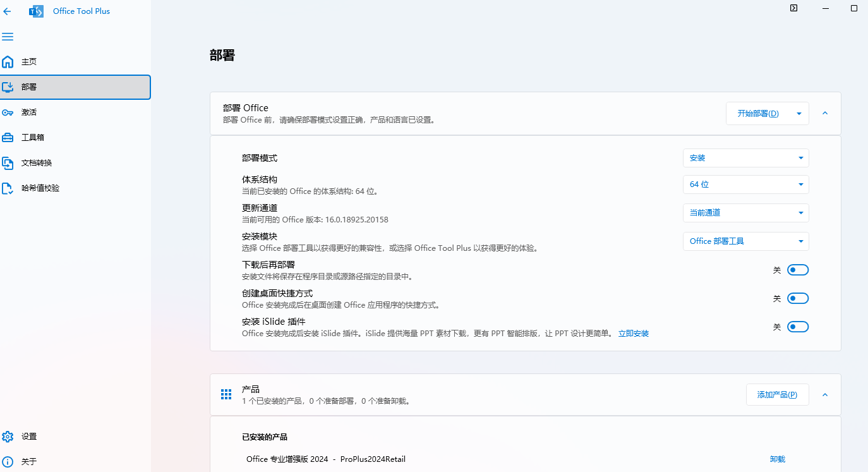
Task: Open the 关于 page from the sidebar
Action: click(x=28, y=461)
